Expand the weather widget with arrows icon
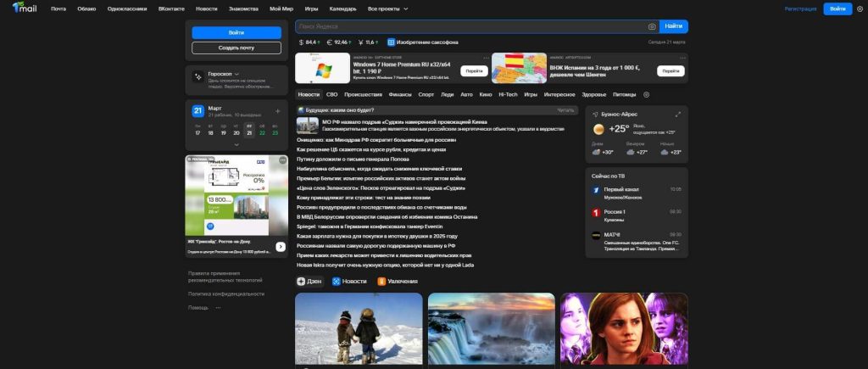Viewport: 868px width, 369px height. click(x=678, y=115)
